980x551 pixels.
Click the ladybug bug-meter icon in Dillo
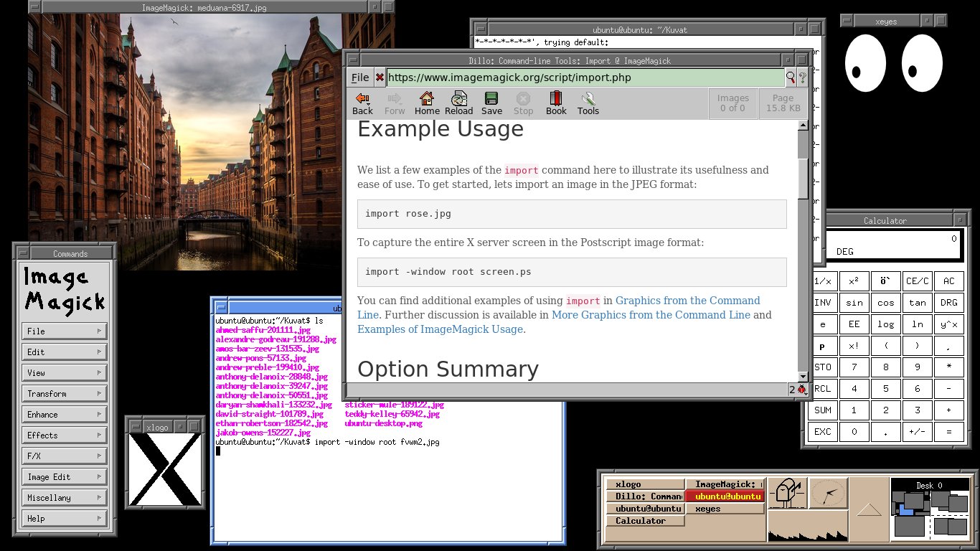click(x=802, y=390)
